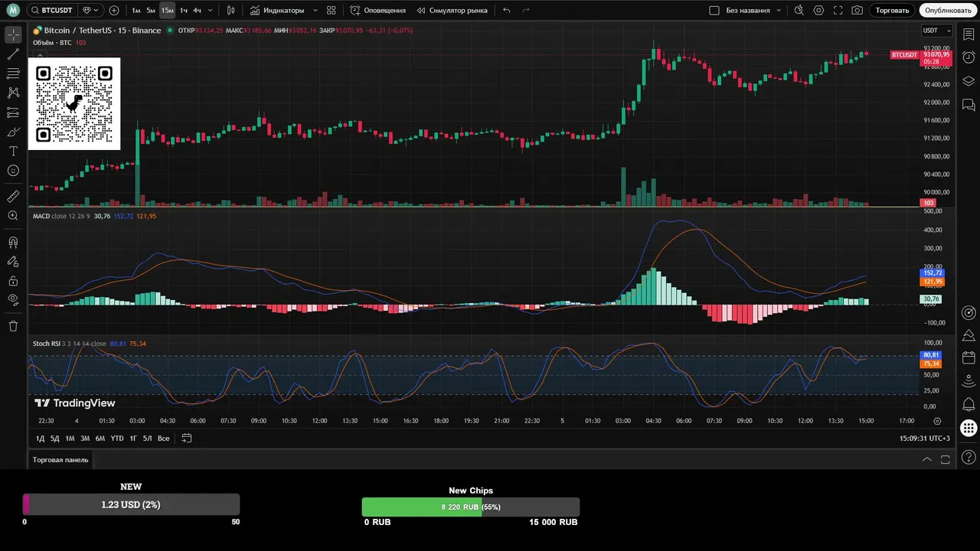Take a chart snapshot with camera icon
This screenshot has height=551, width=980.
click(857, 11)
